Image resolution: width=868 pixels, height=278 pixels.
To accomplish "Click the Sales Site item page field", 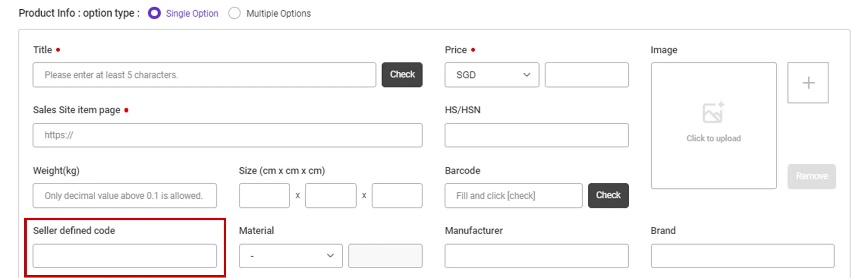I will click(x=227, y=135).
